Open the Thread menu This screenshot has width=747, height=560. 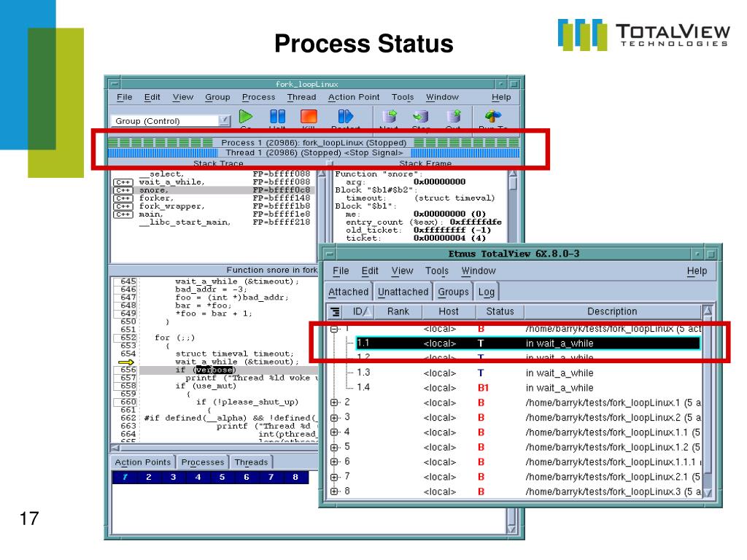click(301, 97)
